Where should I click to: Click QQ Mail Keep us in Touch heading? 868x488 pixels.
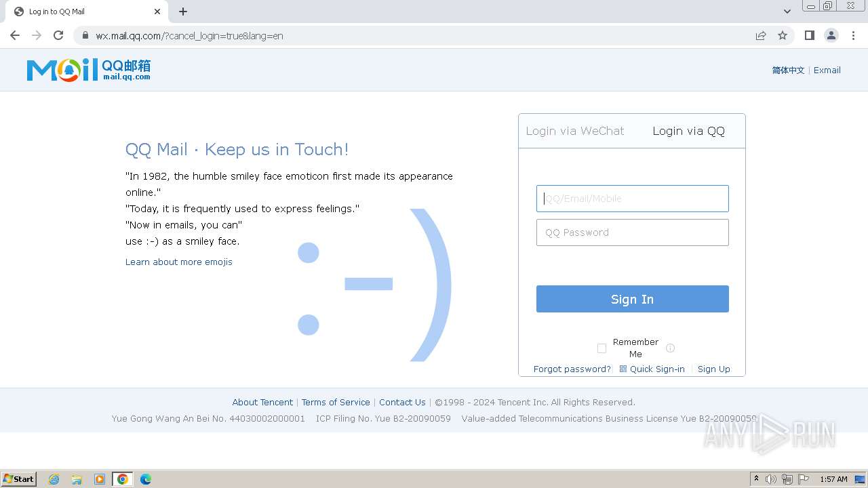pos(237,149)
